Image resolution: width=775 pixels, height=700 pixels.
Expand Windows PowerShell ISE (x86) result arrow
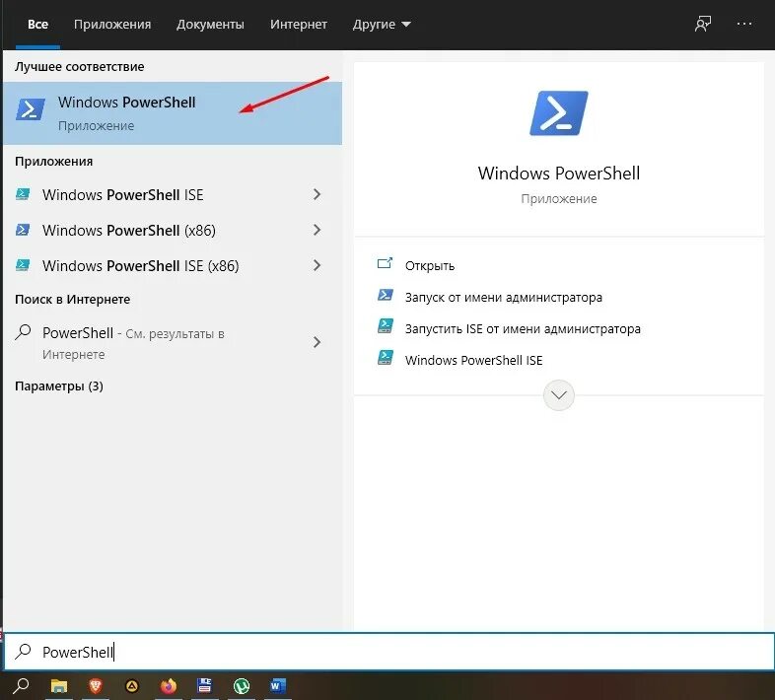point(317,265)
